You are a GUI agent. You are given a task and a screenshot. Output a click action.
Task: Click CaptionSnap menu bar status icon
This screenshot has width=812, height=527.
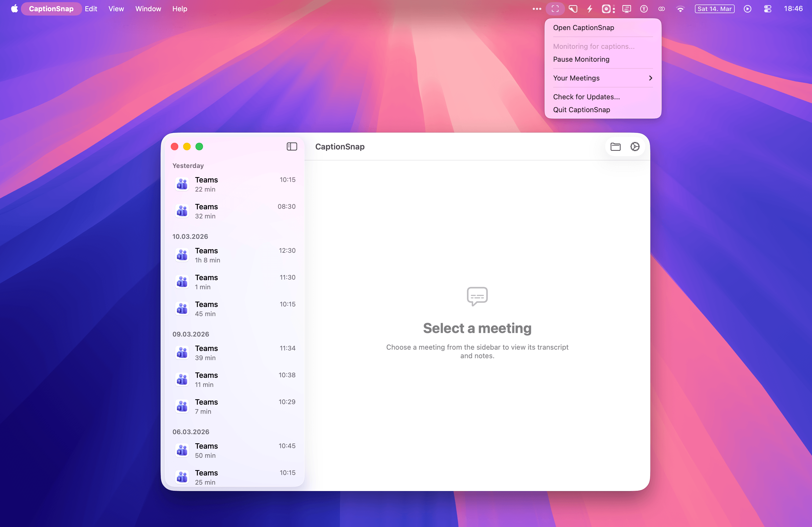[x=555, y=9]
